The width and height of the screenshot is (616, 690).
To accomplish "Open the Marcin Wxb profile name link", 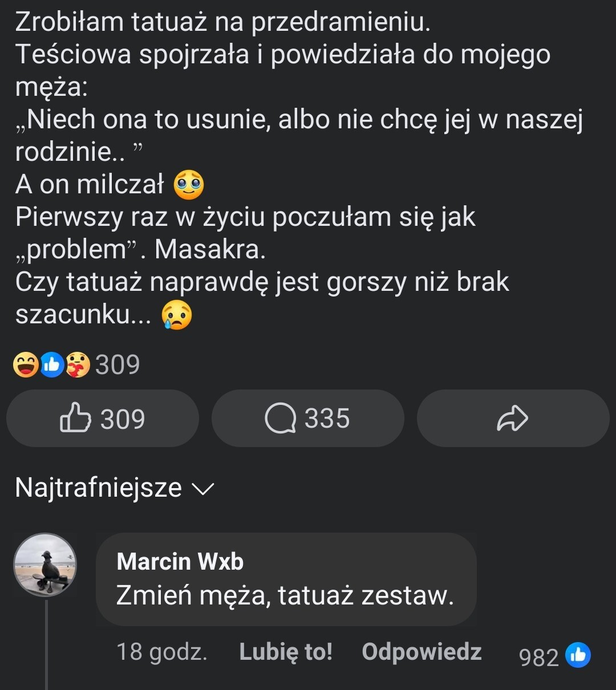I will click(180, 562).
